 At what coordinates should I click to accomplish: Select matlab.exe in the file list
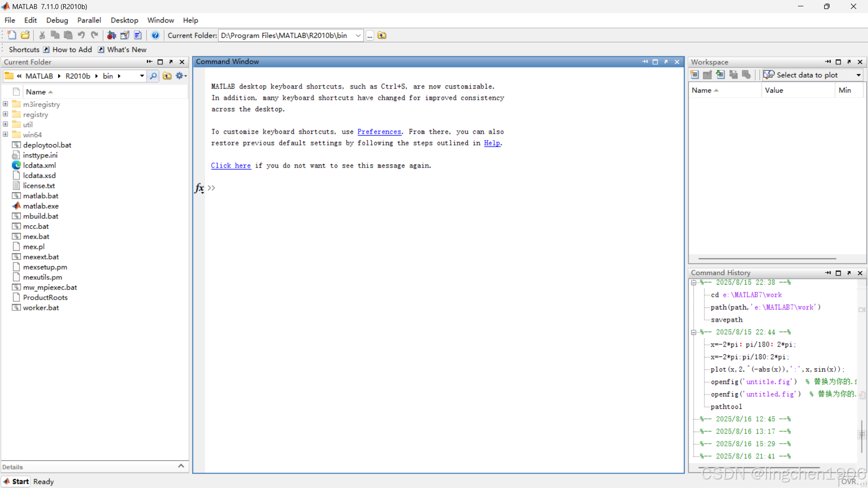pos(41,206)
